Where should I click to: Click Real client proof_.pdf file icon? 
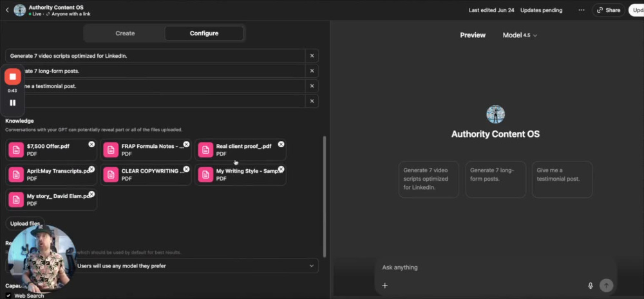(x=206, y=150)
